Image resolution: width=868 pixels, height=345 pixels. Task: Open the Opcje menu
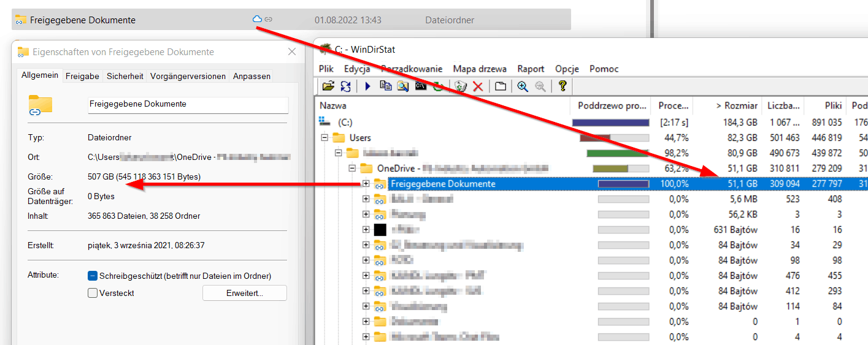(x=567, y=69)
